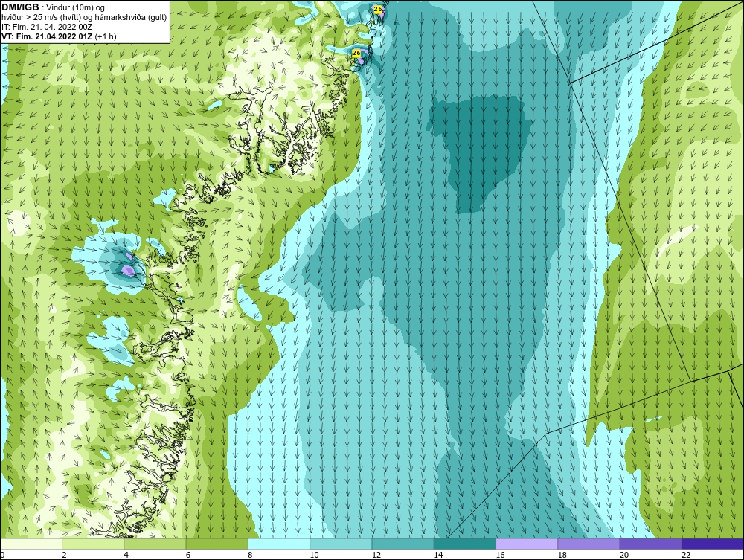Click the 'IT: Fim. 21. 04. 2022 00Z' line
744x560 pixels.
pyautogui.click(x=47, y=27)
